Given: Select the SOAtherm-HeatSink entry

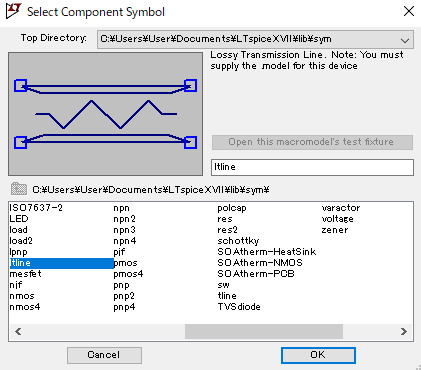Looking at the screenshot, I should click(267, 252).
